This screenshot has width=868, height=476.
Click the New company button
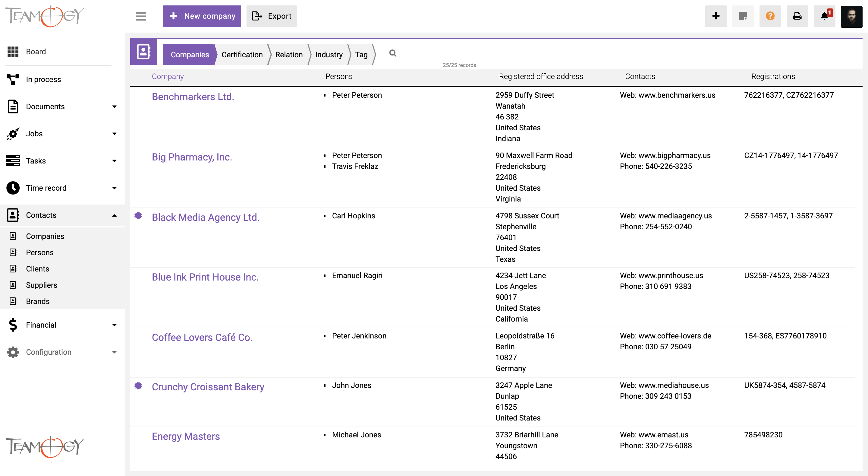click(x=202, y=16)
